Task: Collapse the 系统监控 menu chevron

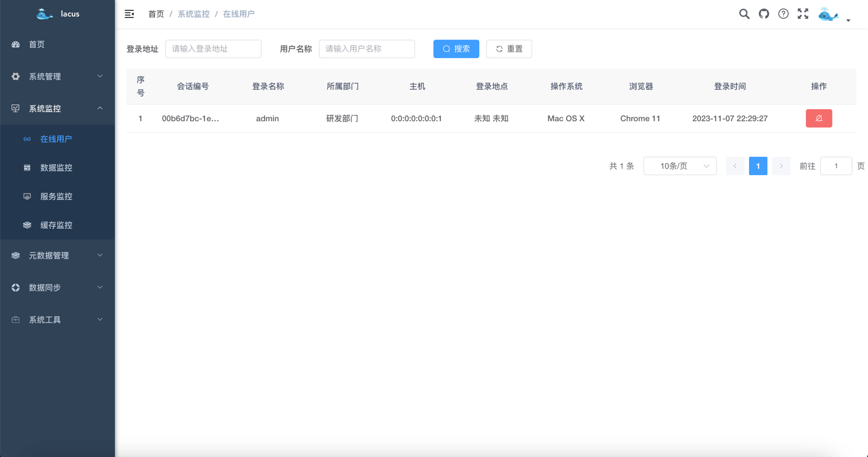Action: tap(100, 108)
